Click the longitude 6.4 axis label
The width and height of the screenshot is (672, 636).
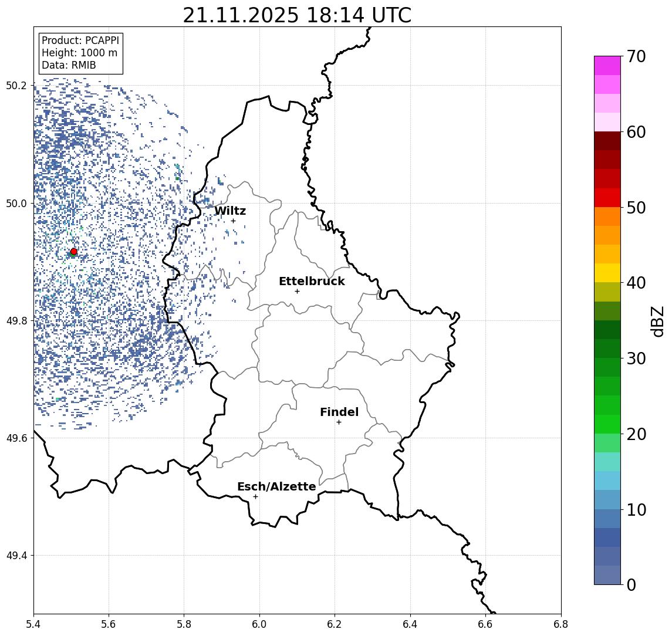coord(411,624)
